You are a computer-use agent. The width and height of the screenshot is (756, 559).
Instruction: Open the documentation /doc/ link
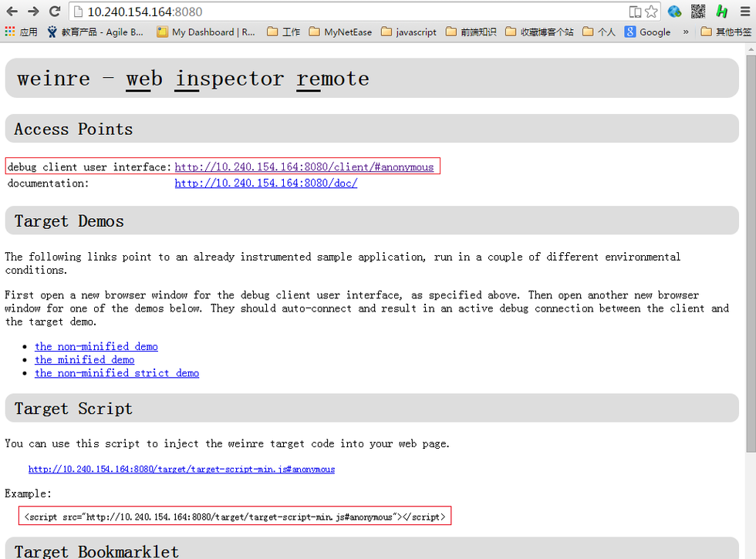pyautogui.click(x=266, y=184)
